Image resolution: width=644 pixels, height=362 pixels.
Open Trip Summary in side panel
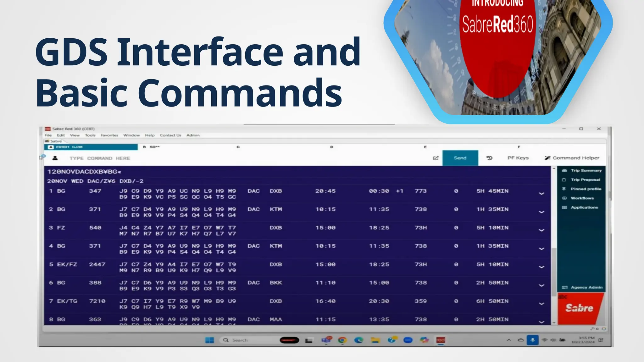pos(586,170)
